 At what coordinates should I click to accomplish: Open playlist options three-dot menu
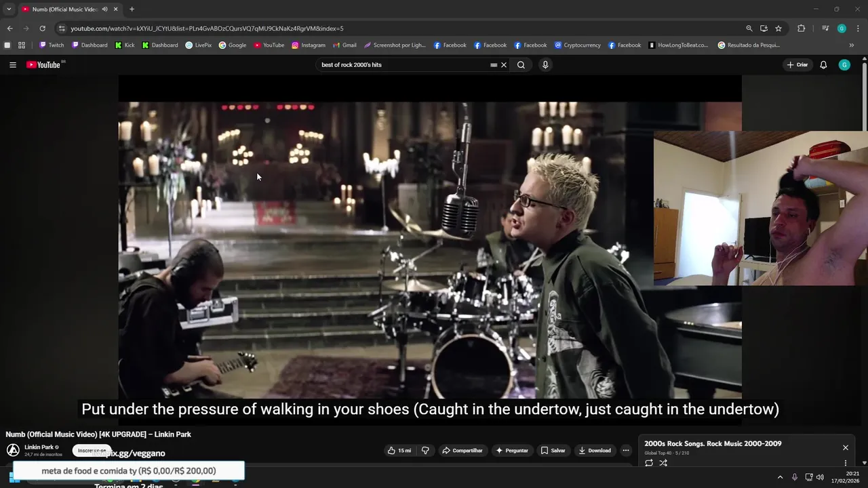coord(846,463)
